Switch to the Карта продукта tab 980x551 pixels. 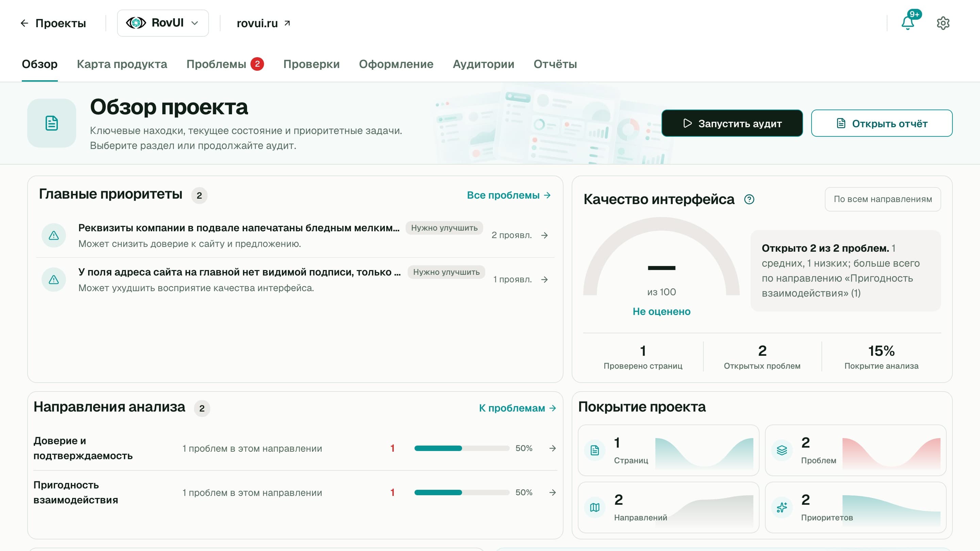pyautogui.click(x=122, y=64)
